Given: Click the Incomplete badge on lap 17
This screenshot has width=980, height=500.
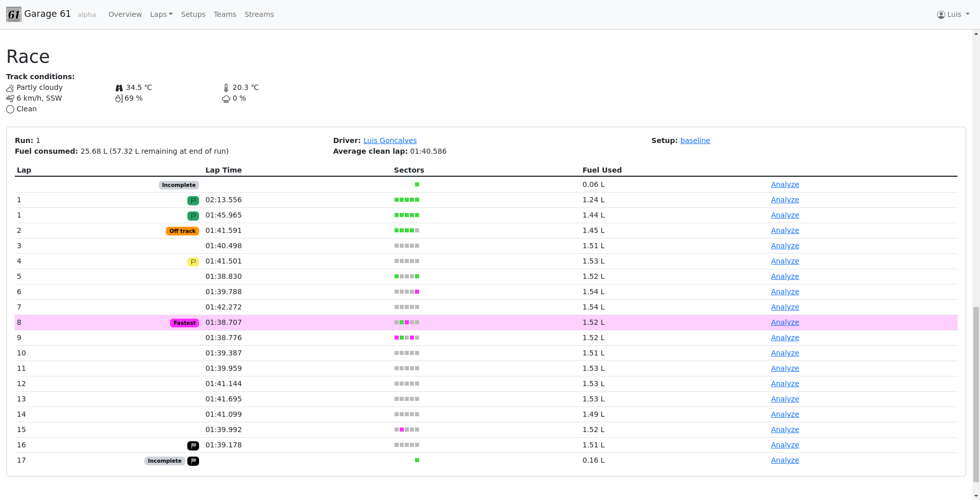Looking at the screenshot, I should tap(164, 461).
